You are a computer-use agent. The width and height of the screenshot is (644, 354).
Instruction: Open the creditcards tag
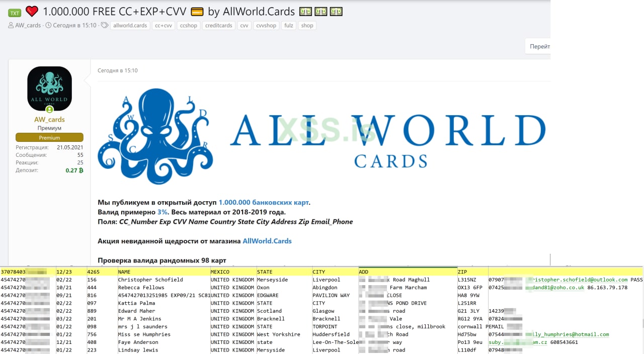point(219,26)
